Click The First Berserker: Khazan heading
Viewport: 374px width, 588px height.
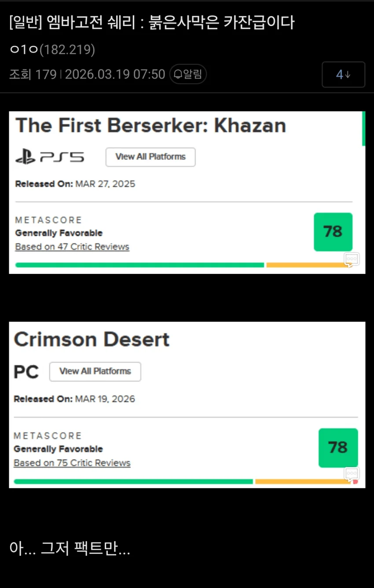coord(151,126)
